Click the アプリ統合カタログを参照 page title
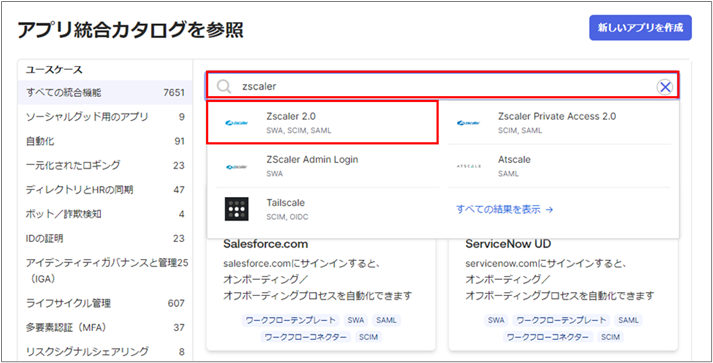Image resolution: width=713 pixels, height=363 pixels. (x=130, y=30)
